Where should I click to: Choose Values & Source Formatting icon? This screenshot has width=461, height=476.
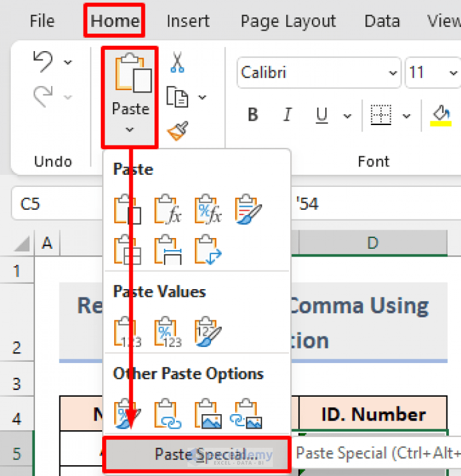(208, 332)
